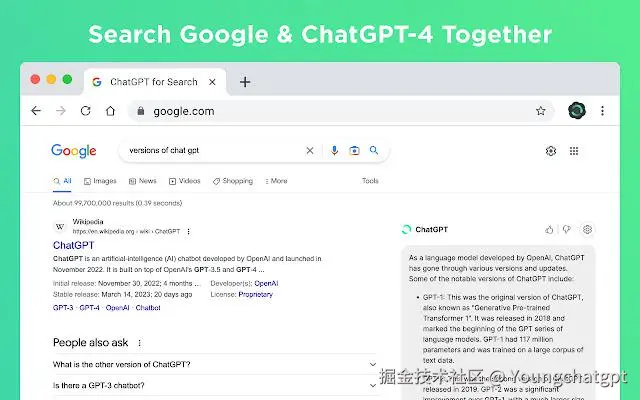640x400 pixels.
Task: Select the ChatGPT for Search browser tab
Action: point(155,82)
